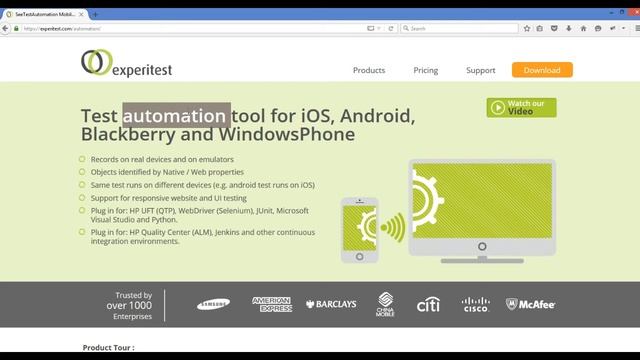The width and height of the screenshot is (640, 360).
Task: Click the 'Plug in for: HP UFT (QTP)' line
Action: tap(200, 215)
